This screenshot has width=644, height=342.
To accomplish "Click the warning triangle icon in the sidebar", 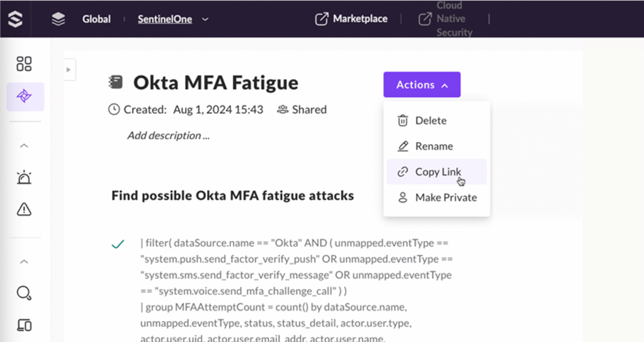I will click(24, 210).
